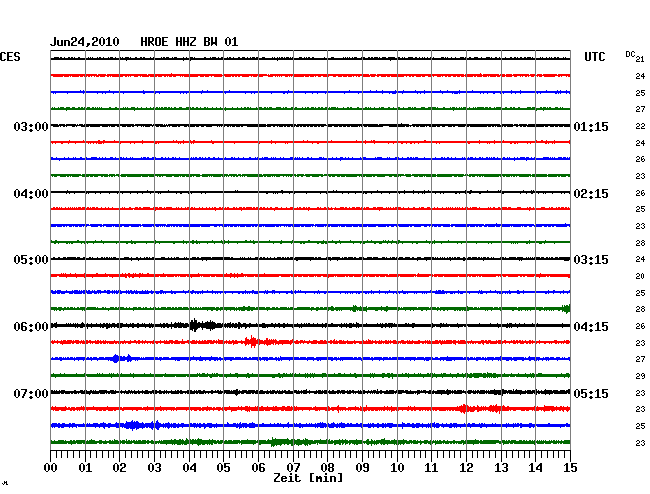This screenshot has width=650, height=494.
Task: Click the 07:00 local time label
Action: (31, 393)
